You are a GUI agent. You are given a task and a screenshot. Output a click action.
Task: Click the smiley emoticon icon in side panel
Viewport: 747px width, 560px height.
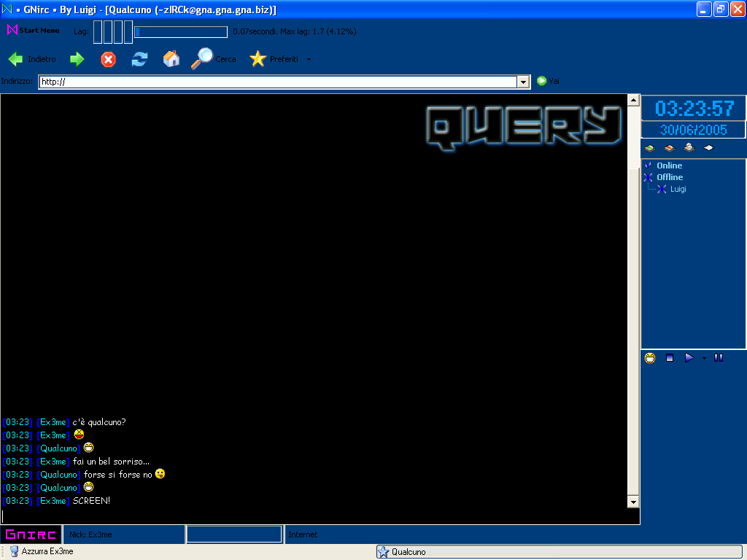(x=649, y=357)
